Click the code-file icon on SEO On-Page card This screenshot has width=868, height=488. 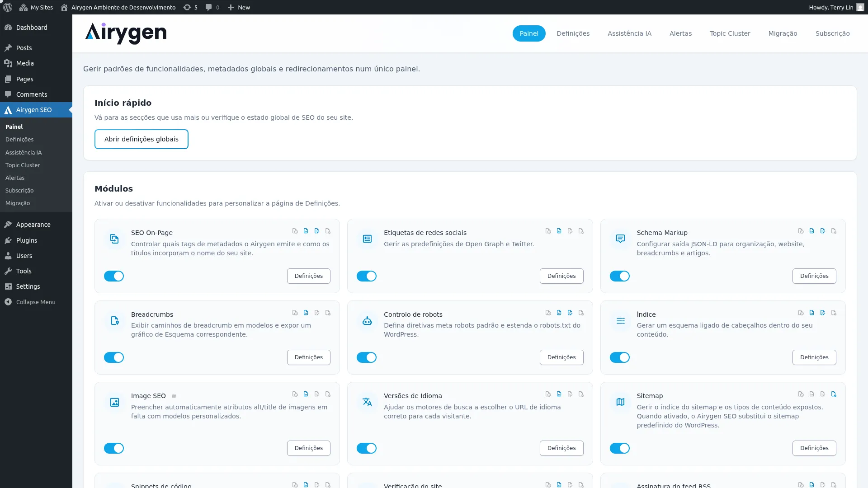coord(306,231)
